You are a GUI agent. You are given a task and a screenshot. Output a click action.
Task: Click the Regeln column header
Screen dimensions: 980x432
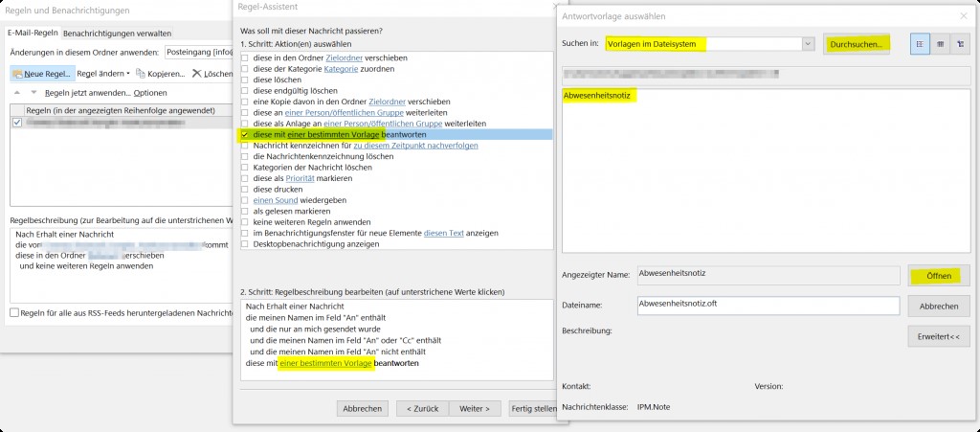[122, 111]
